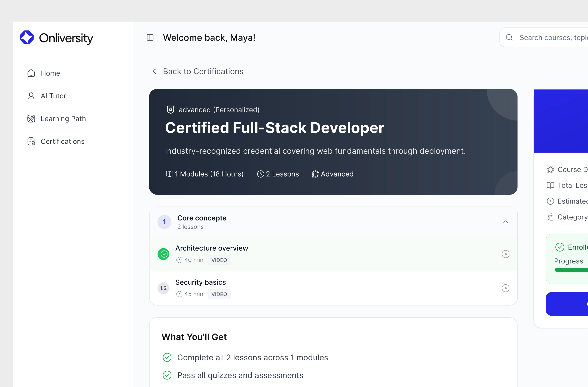This screenshot has width=588, height=387.
Task: Collapse the Core concepts module
Action: [506, 222]
